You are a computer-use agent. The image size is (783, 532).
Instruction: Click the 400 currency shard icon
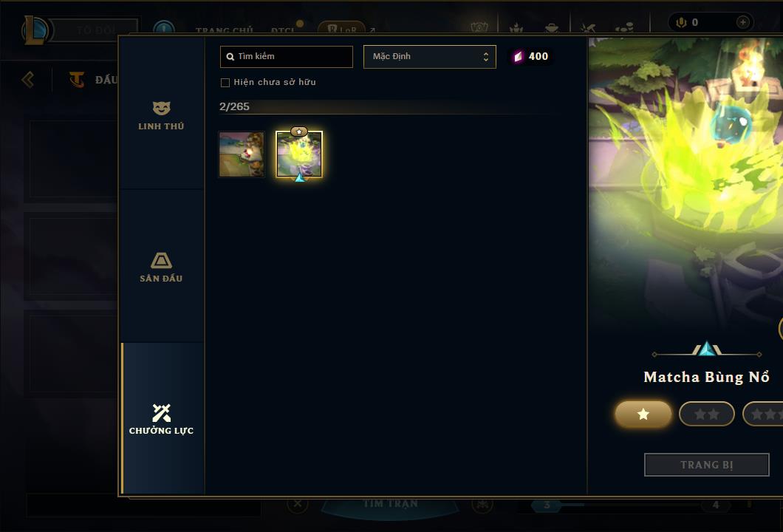pos(518,56)
